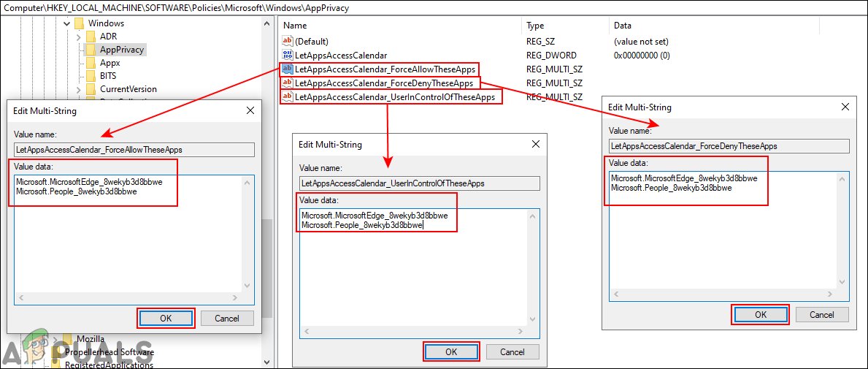This screenshot has height=369, width=868.
Task: Expand the ADR registry key
Action: pyautogui.click(x=79, y=37)
